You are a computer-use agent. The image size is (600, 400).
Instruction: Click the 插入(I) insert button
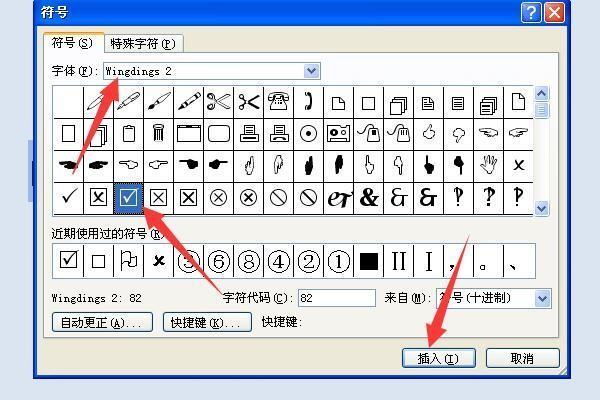point(439,358)
